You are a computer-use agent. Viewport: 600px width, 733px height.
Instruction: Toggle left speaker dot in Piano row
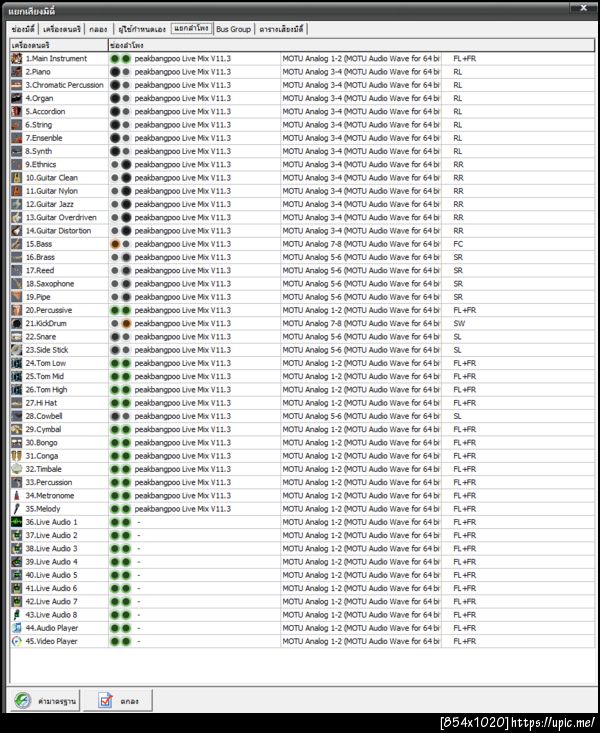click(x=115, y=72)
